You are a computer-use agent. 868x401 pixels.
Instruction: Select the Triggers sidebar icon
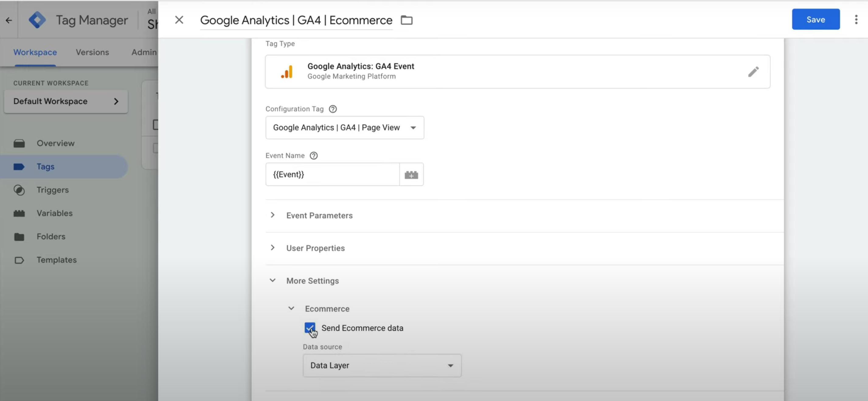point(19,190)
